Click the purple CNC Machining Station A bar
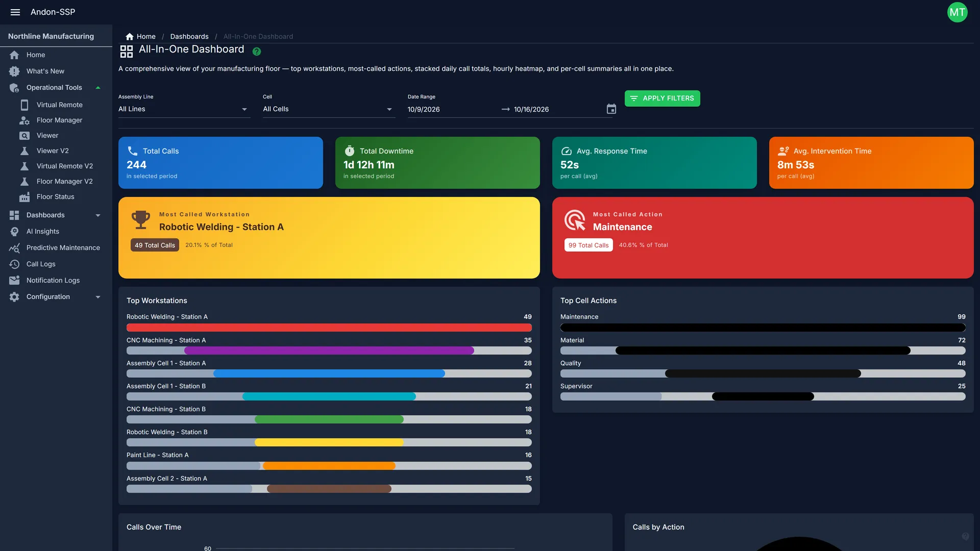The height and width of the screenshot is (551, 980). [329, 350]
